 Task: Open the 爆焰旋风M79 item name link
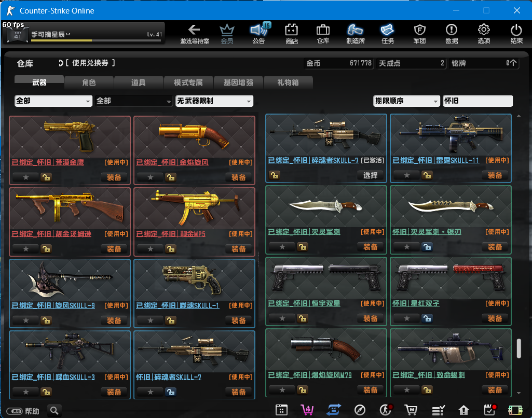point(310,375)
